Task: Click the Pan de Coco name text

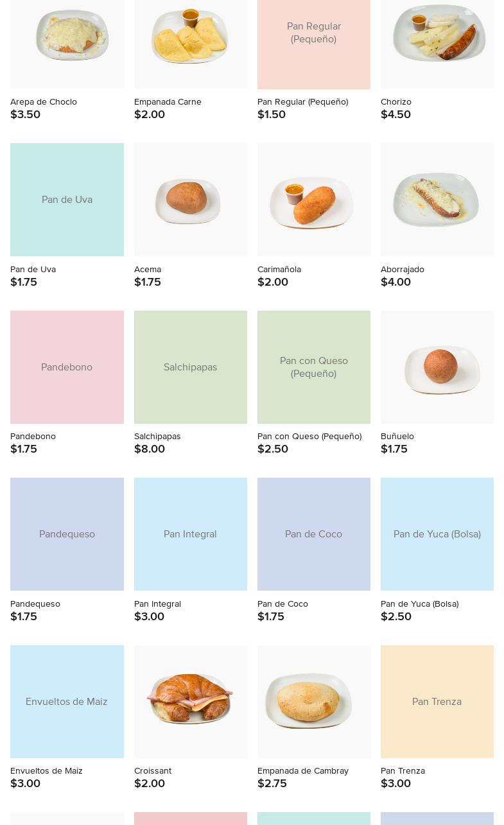Action: pos(282,604)
